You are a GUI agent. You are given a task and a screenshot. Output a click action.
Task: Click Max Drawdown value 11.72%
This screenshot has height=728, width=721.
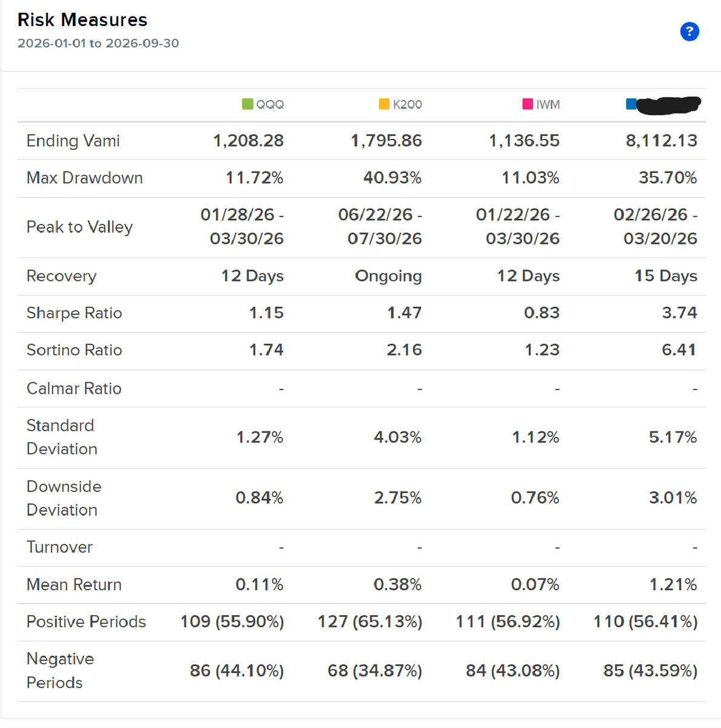255,178
